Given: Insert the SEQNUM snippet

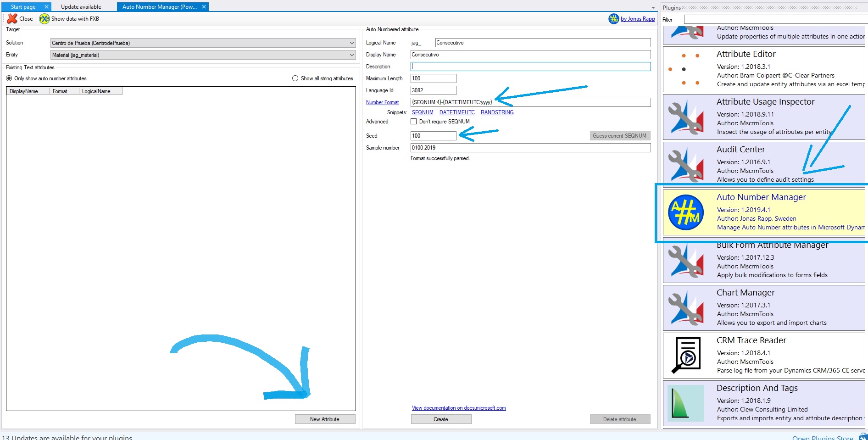Looking at the screenshot, I should [423, 112].
